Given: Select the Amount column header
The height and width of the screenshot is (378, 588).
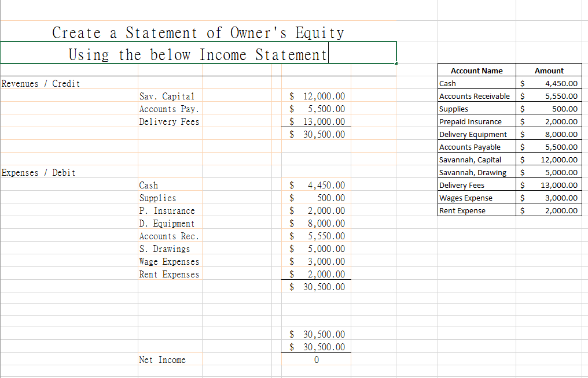Looking at the screenshot, I should (x=548, y=70).
